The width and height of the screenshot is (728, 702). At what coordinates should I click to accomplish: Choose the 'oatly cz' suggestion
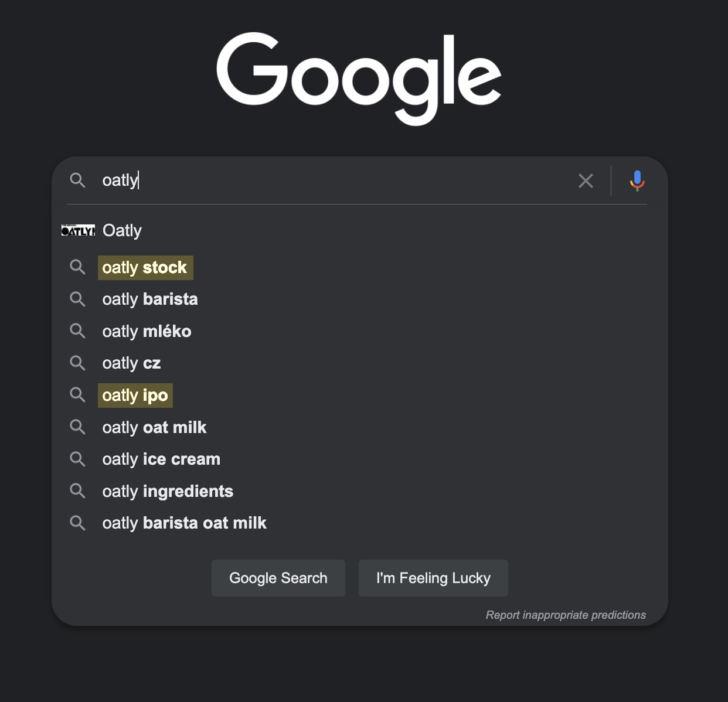coord(131,363)
